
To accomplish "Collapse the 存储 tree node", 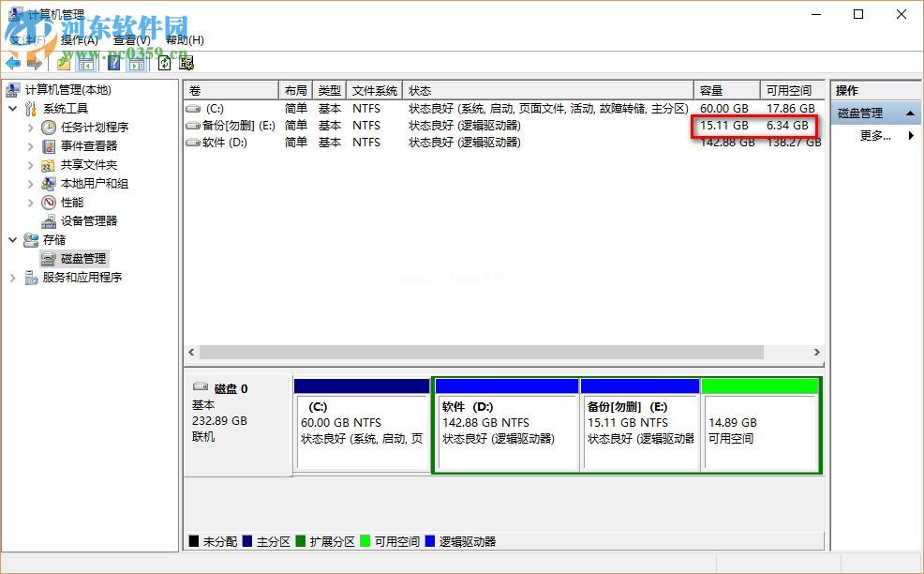I will (11, 240).
